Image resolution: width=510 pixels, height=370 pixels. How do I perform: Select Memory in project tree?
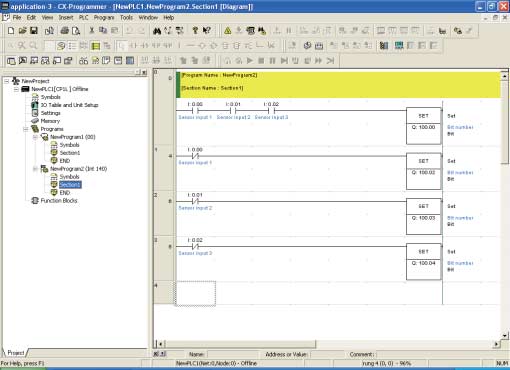coord(50,121)
